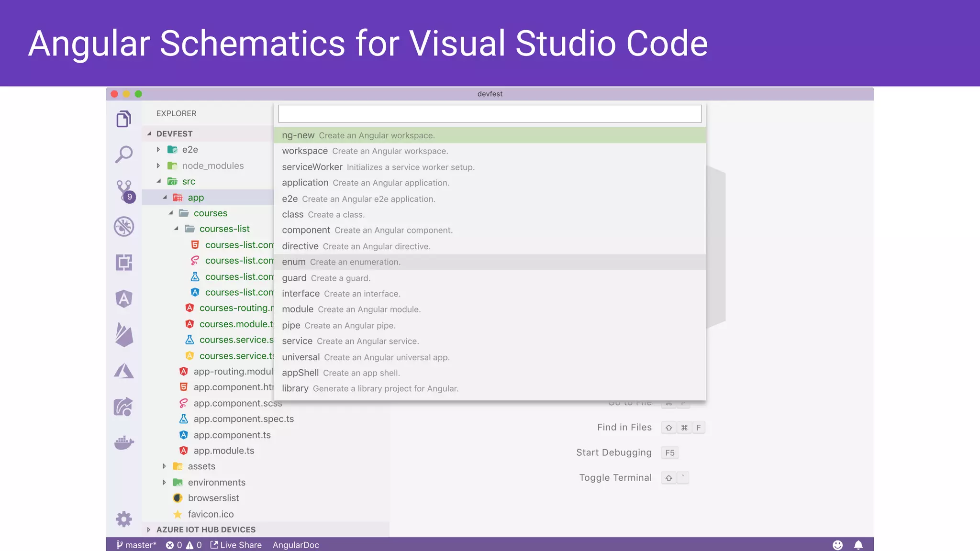Click AngularDoc in the status bar
Image resolution: width=980 pixels, height=551 pixels.
tap(296, 545)
